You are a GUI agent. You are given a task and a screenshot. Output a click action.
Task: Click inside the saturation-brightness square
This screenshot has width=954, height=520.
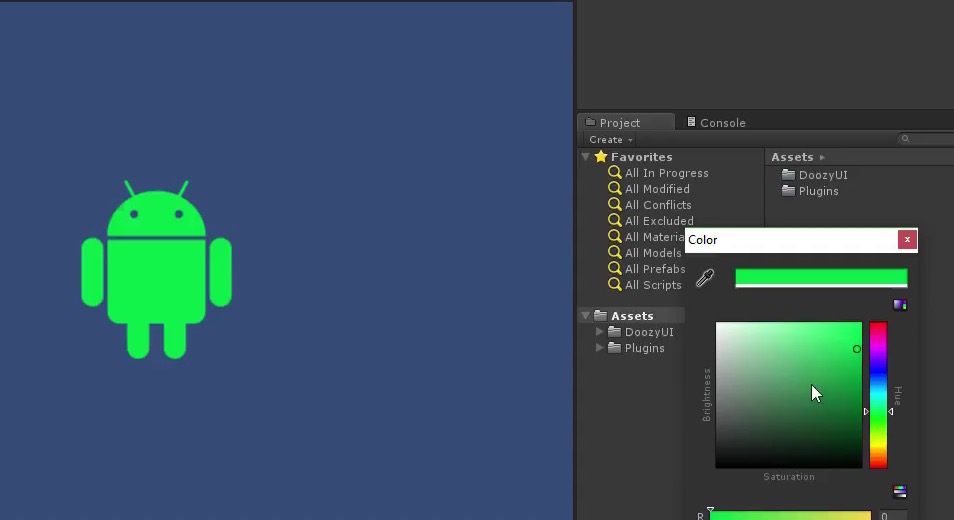pyautogui.click(x=789, y=395)
